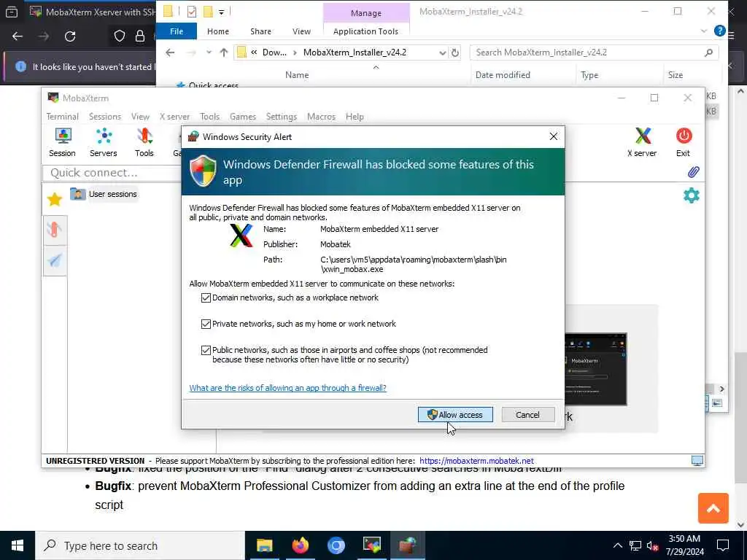
Task: Open the Help menu in MobaXterm
Action: point(355,117)
